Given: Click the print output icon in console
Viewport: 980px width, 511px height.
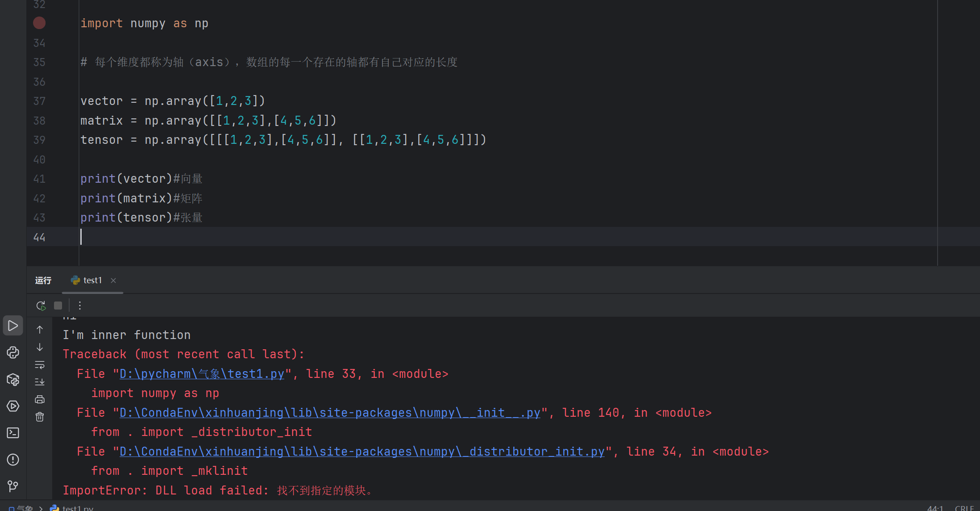Looking at the screenshot, I should click(x=40, y=399).
